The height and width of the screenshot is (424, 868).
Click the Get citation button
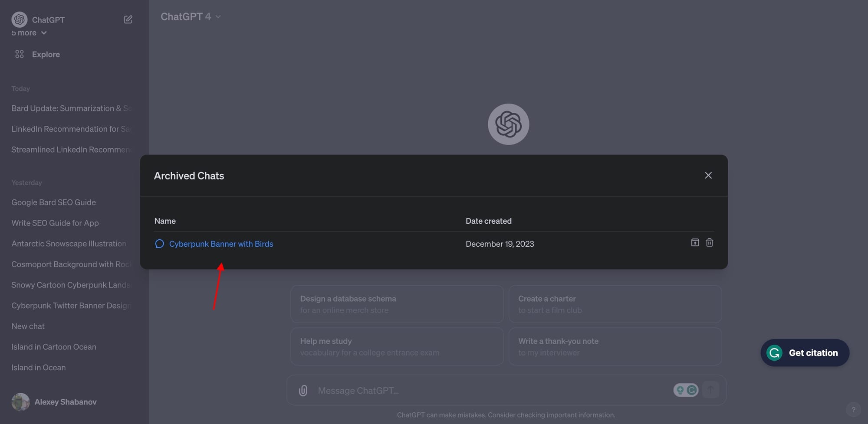pos(805,353)
